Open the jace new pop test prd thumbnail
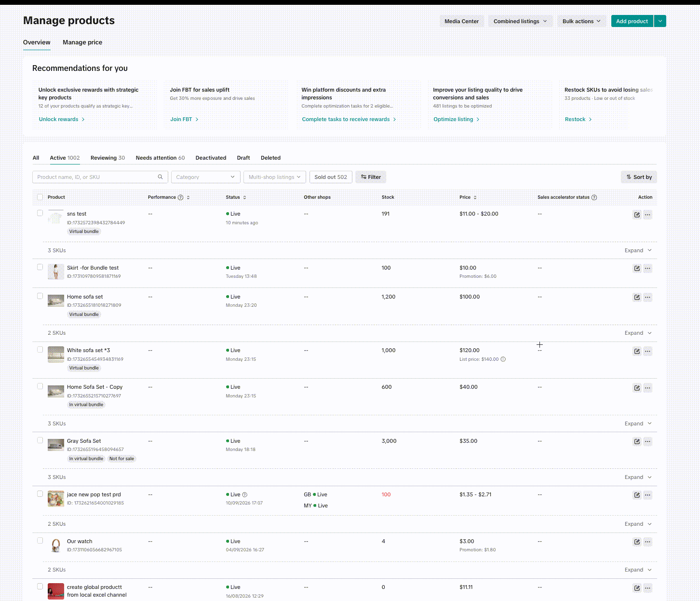 56,499
